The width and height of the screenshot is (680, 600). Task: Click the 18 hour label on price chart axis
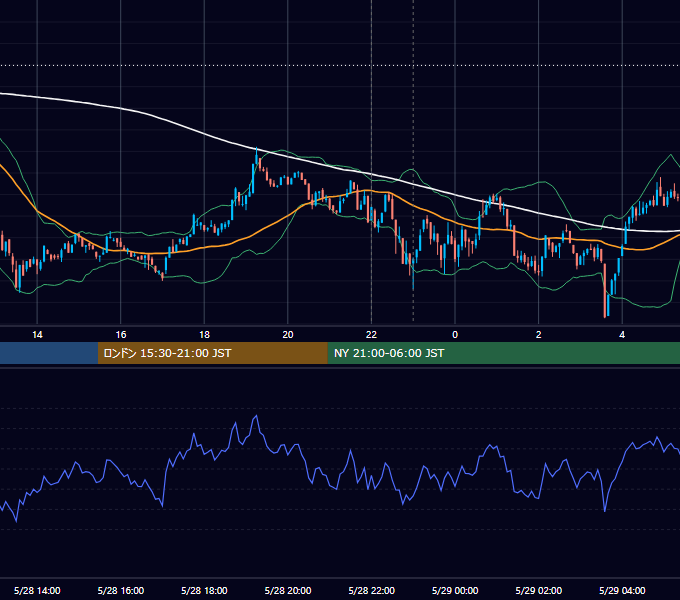point(204,335)
